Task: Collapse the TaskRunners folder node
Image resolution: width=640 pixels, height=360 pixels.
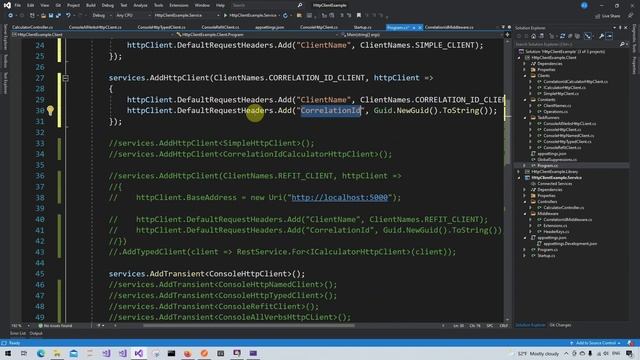Action: click(x=525, y=118)
